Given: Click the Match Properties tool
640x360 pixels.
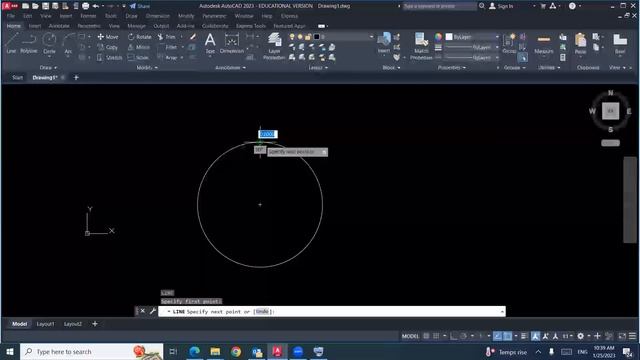Looking at the screenshot, I should [x=421, y=46].
